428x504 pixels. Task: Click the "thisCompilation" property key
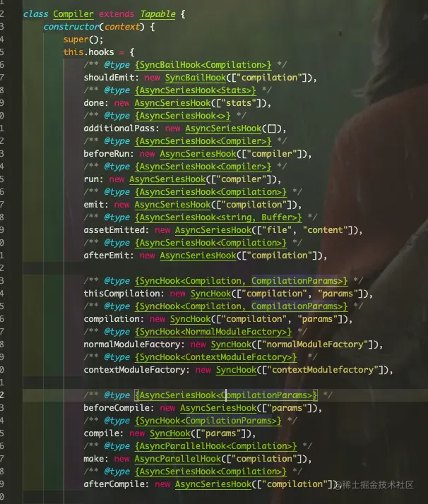(x=121, y=294)
